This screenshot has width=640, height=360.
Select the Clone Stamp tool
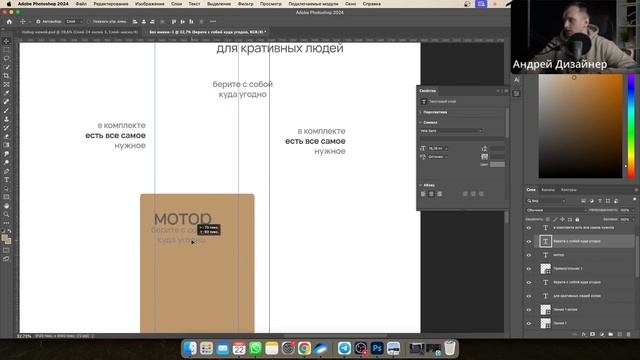[7, 119]
